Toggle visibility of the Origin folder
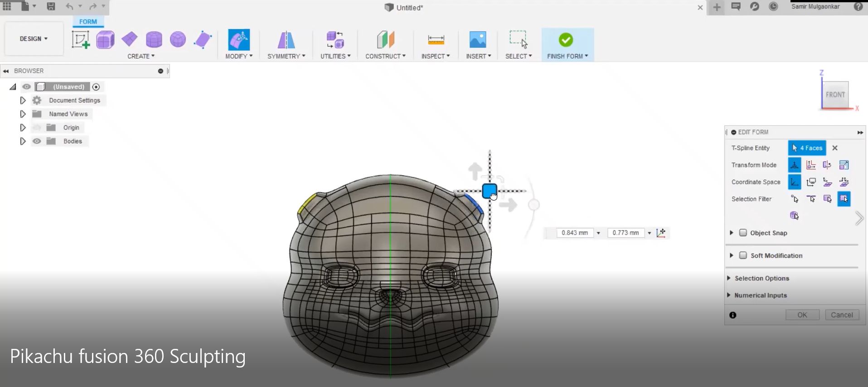This screenshot has height=387, width=868. point(37,127)
